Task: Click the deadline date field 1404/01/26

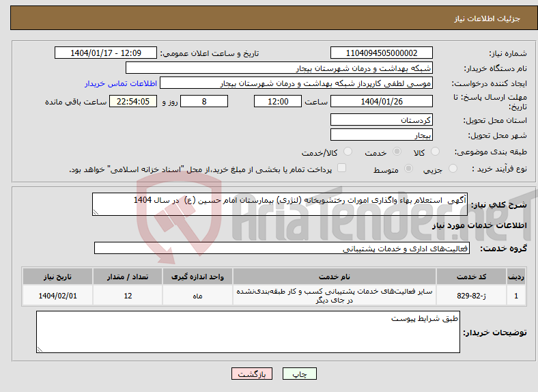Action: pyautogui.click(x=381, y=101)
